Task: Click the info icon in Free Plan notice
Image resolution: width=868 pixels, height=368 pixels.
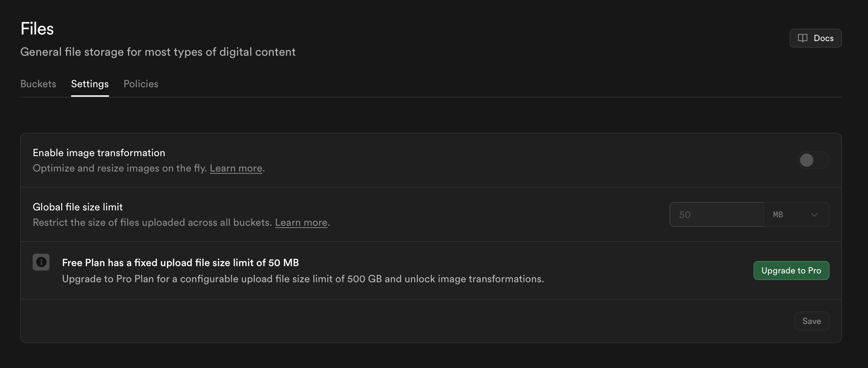Action: [41, 262]
